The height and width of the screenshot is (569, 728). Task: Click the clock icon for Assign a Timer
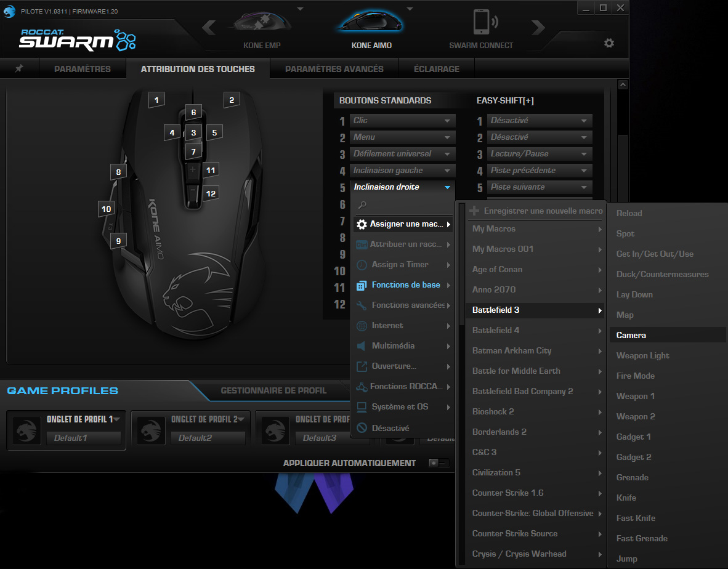pos(362,265)
